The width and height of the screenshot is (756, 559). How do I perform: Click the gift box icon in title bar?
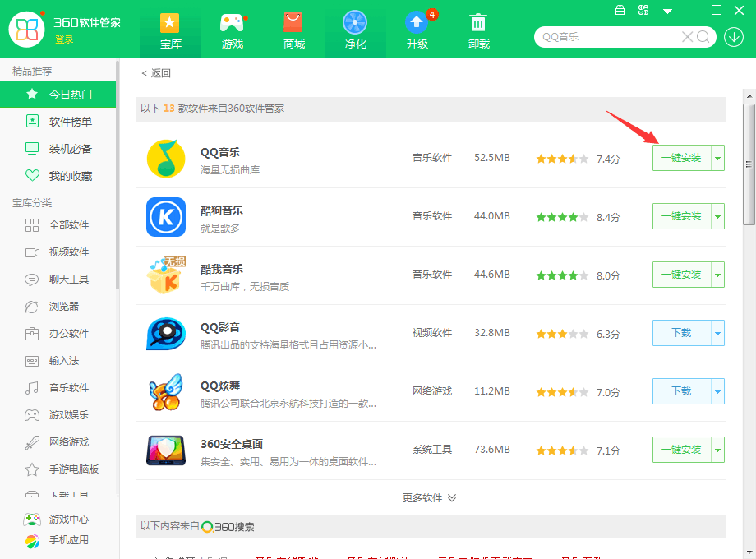[x=620, y=10]
